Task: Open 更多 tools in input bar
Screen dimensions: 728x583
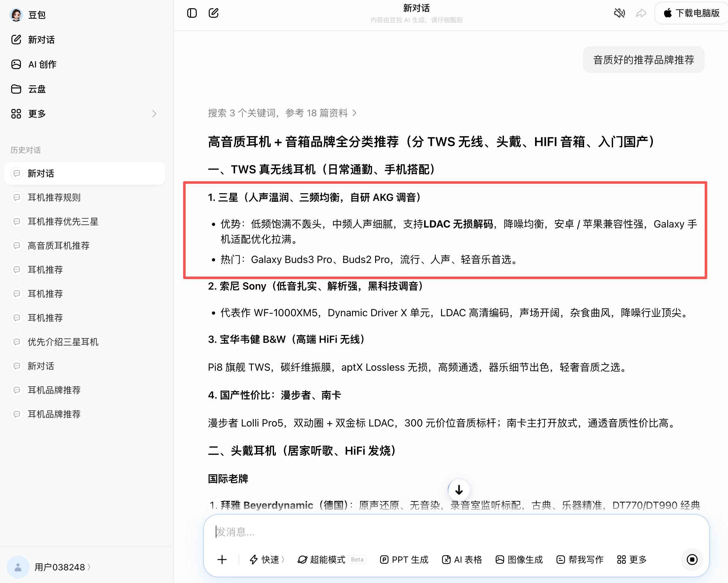Action: click(631, 560)
